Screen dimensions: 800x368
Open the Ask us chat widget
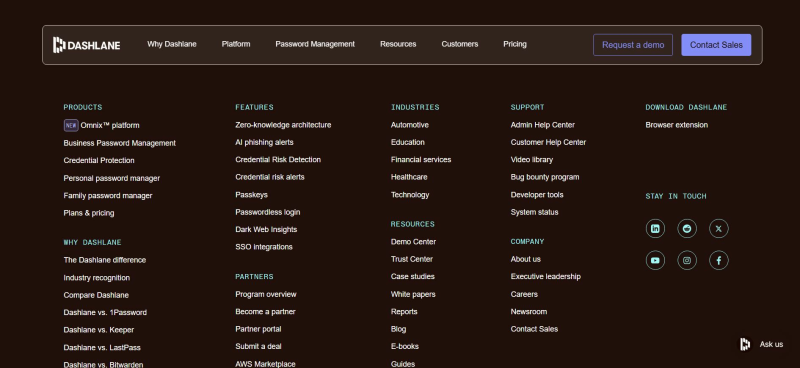[762, 345]
